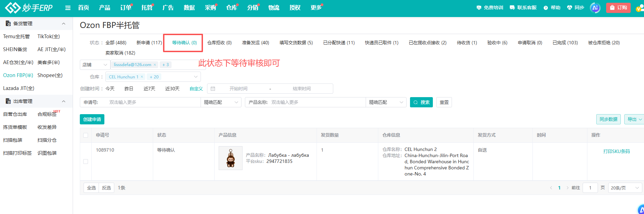
Task: Open the 店铺 selector dropdown
Action: coord(95,65)
